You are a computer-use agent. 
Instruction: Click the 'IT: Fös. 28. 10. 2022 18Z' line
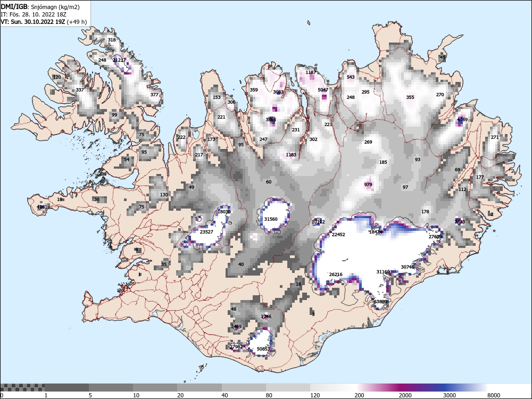pyautogui.click(x=33, y=14)
